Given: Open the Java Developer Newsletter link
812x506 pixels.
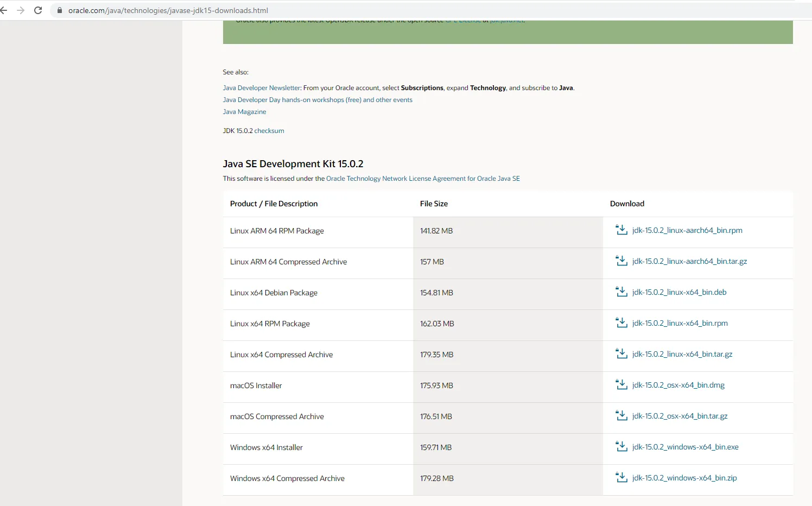Looking at the screenshot, I should (262, 88).
